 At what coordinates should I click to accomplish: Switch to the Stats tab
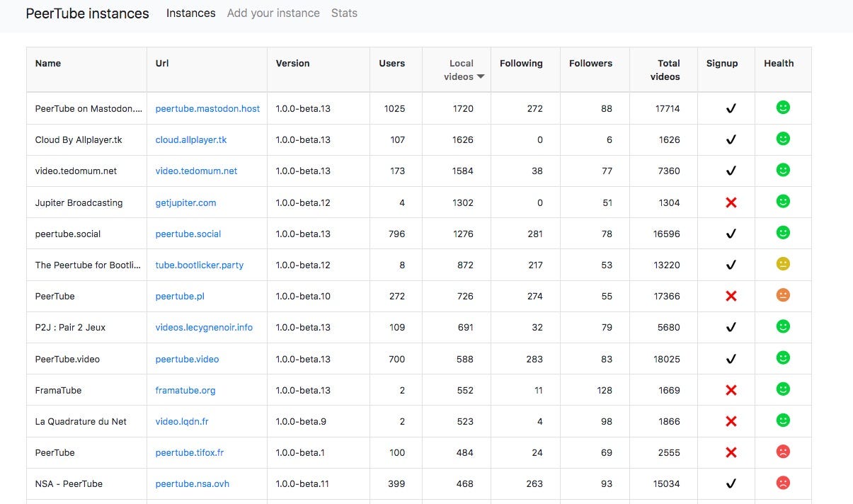(x=344, y=13)
